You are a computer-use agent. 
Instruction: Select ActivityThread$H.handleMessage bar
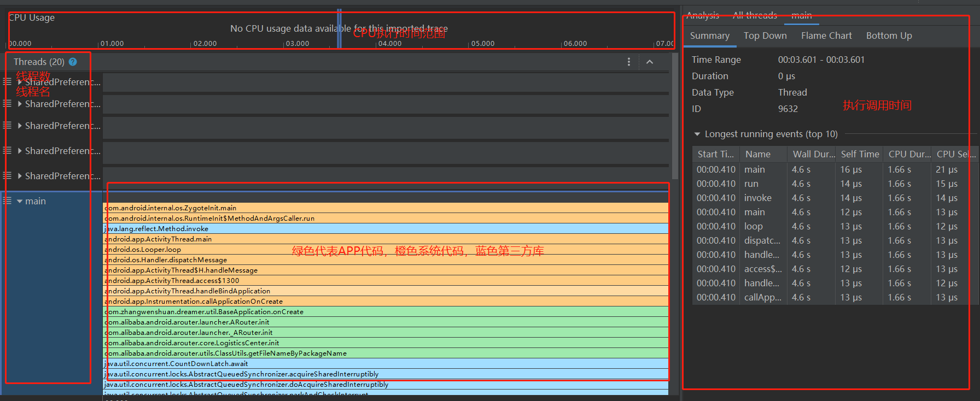pyautogui.click(x=386, y=270)
